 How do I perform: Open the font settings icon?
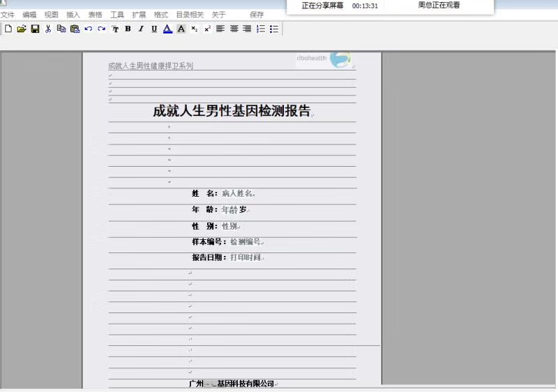[115, 29]
